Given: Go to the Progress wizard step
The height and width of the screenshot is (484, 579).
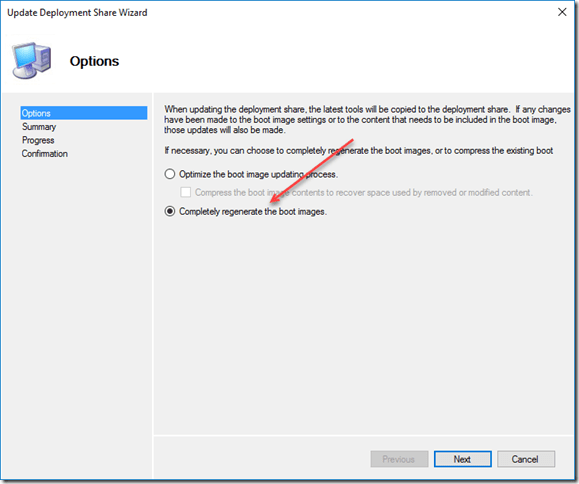Looking at the screenshot, I should [x=38, y=140].
